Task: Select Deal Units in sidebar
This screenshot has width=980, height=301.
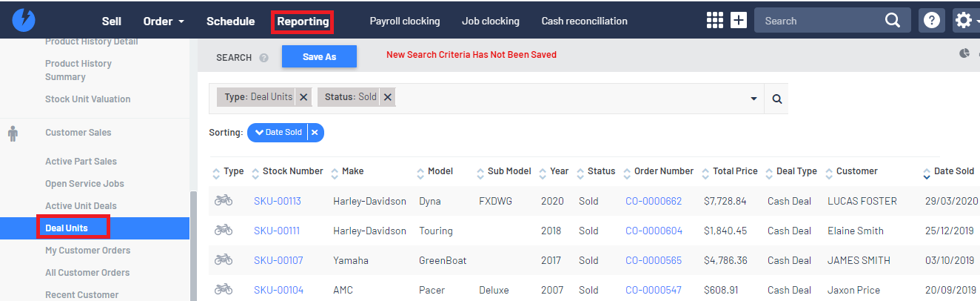Action: pyautogui.click(x=67, y=228)
